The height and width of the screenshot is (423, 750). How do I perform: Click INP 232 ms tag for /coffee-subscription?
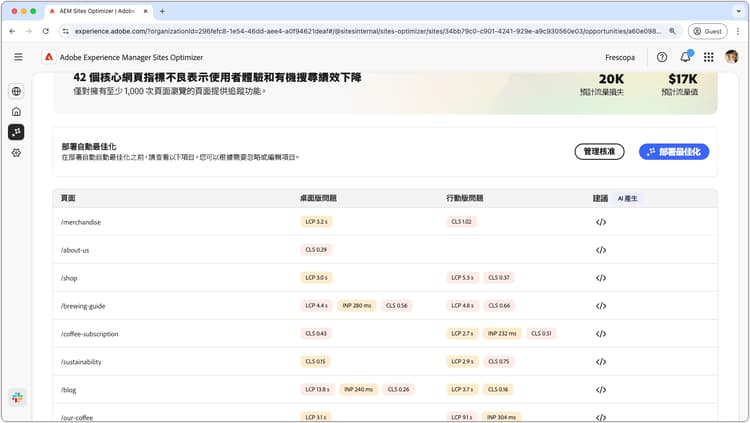tap(502, 334)
